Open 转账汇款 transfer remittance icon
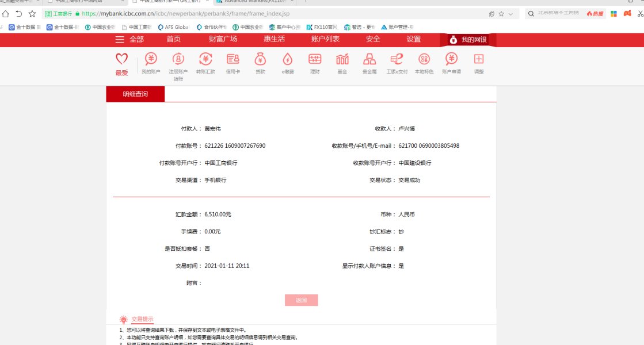Viewport: 644px width, 345px height. [205, 59]
